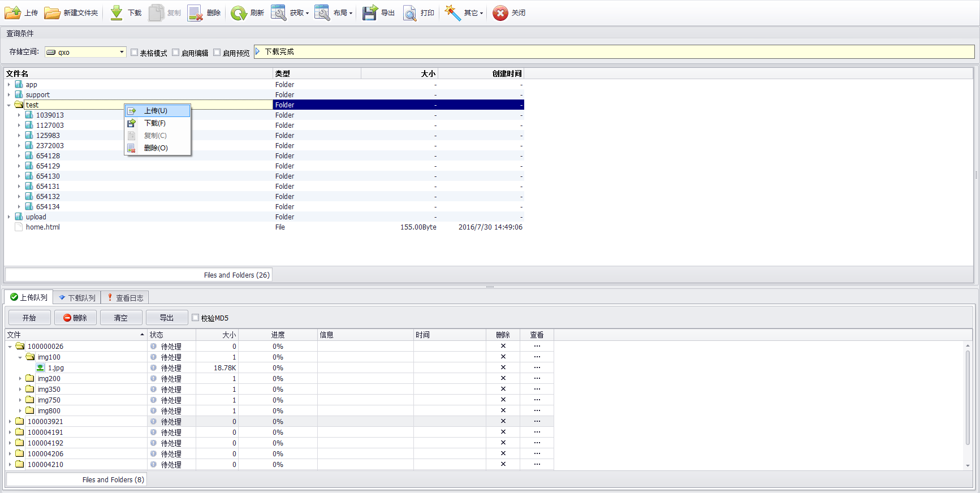980x493 pixels.
Task: Click the 下载 download toolbar icon
Action: [x=116, y=12]
